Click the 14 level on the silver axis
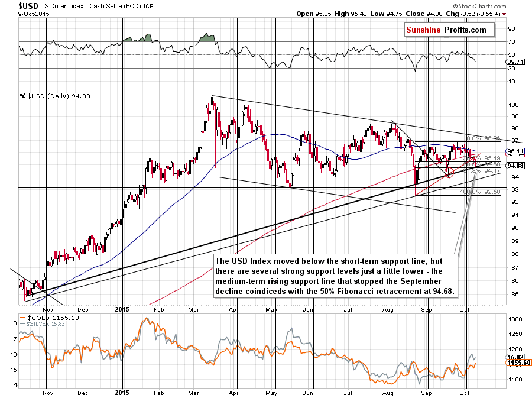 14,385
